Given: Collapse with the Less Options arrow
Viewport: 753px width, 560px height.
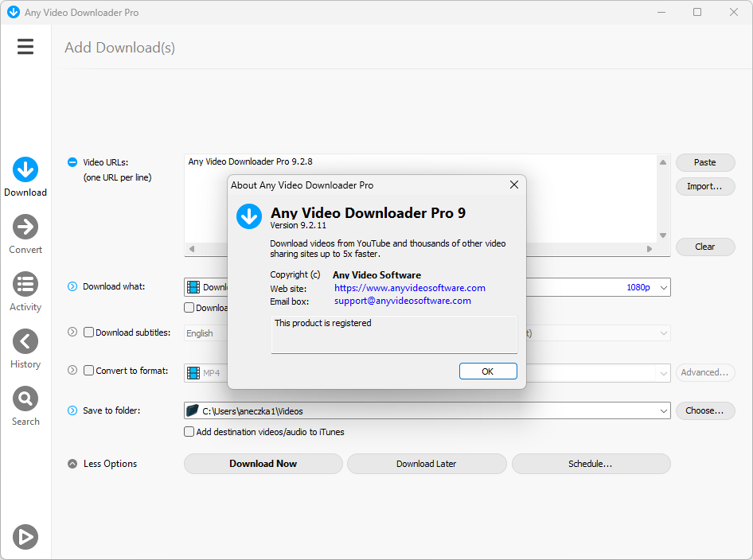Looking at the screenshot, I should [x=72, y=464].
